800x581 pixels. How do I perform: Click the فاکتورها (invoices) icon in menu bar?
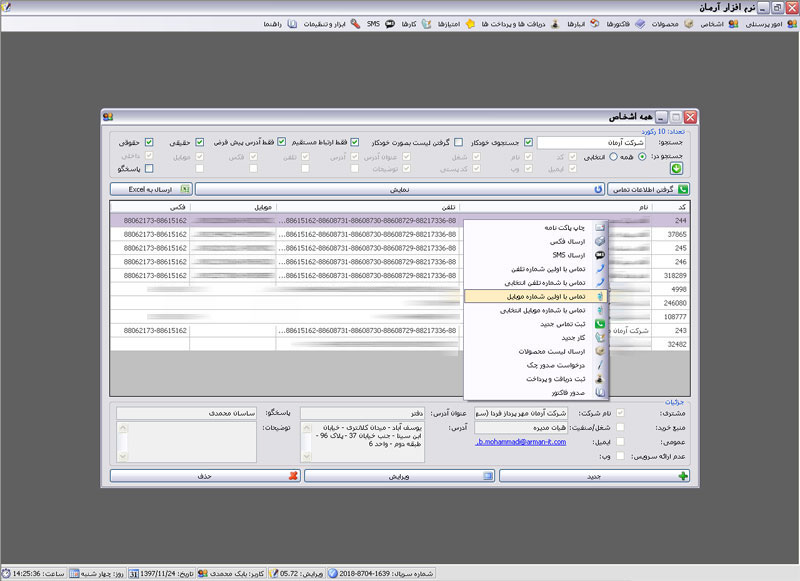pos(640,24)
